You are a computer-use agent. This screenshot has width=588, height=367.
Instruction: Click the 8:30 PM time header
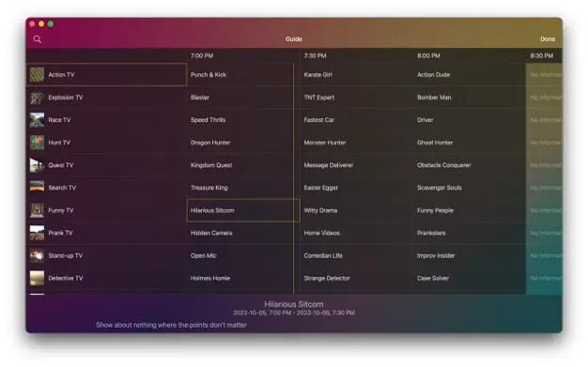click(541, 56)
